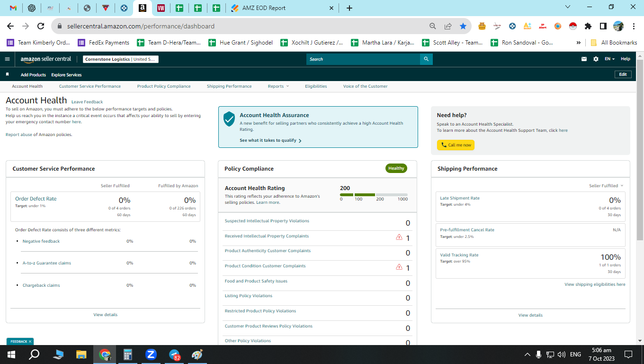644x364 pixels.
Task: Click the Account Health Assurance shield icon
Action: click(x=229, y=119)
